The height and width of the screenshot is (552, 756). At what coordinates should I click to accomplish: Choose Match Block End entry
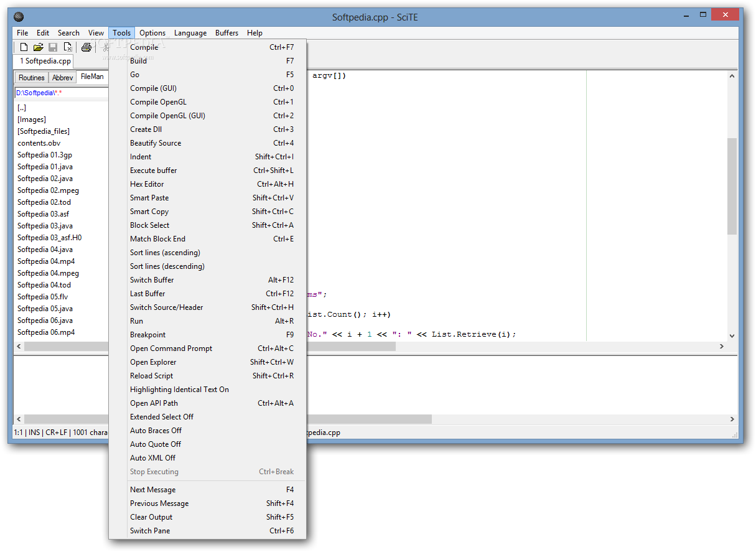click(208, 239)
